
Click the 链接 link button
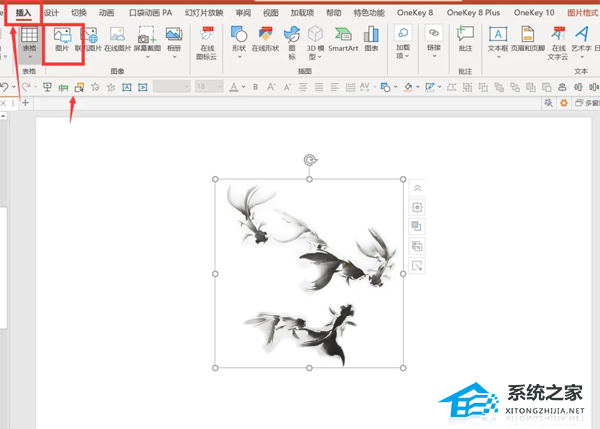(x=434, y=42)
